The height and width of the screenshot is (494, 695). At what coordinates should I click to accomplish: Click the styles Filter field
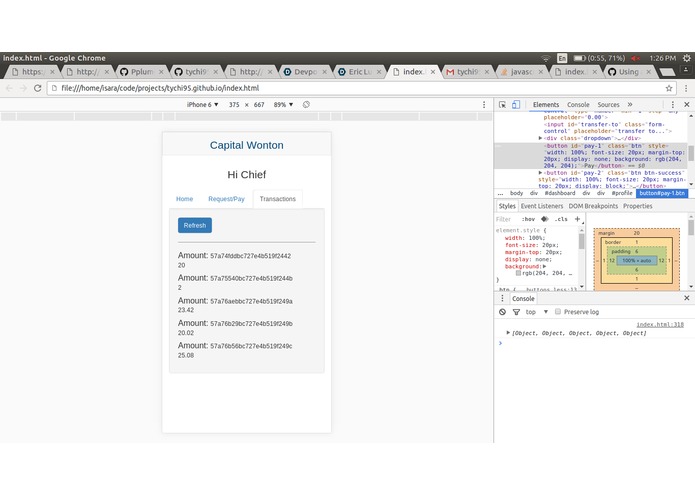click(x=506, y=219)
